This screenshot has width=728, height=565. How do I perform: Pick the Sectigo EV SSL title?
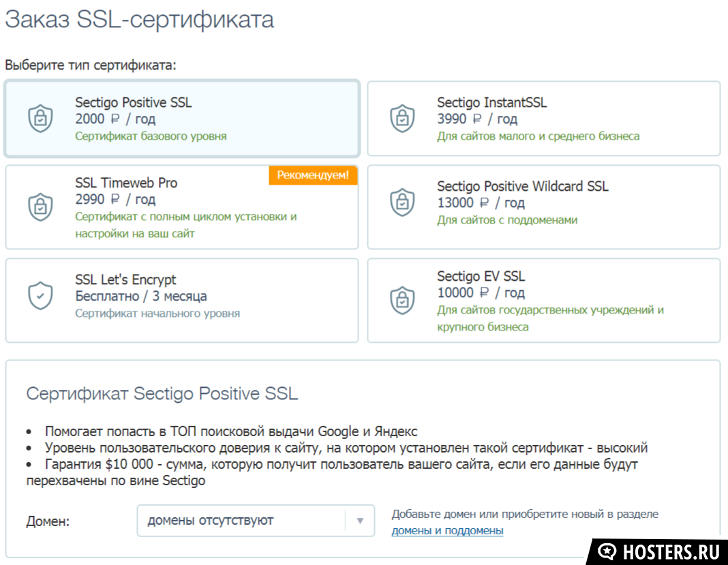(481, 276)
